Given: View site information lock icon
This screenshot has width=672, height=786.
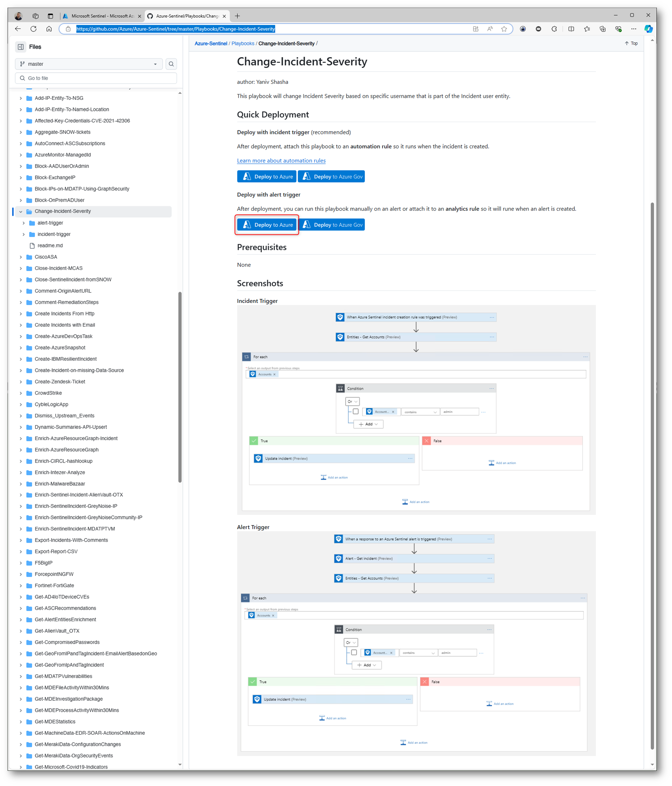Looking at the screenshot, I should click(68, 29).
